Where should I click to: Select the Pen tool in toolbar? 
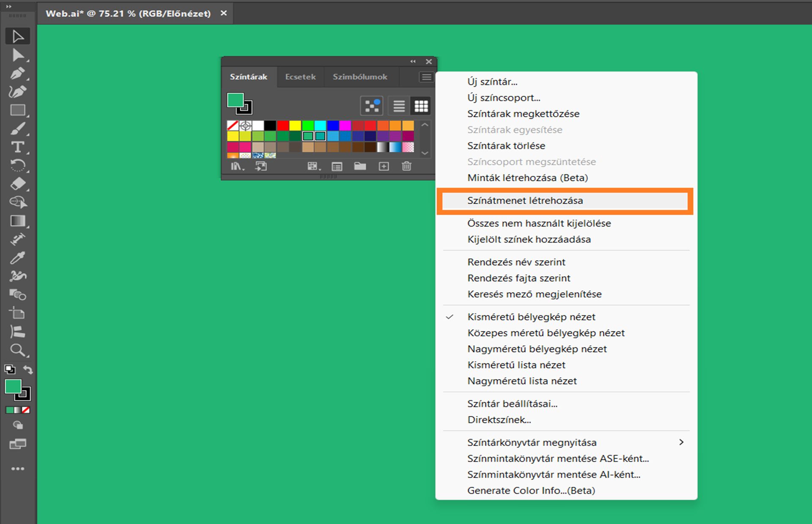pyautogui.click(x=17, y=74)
